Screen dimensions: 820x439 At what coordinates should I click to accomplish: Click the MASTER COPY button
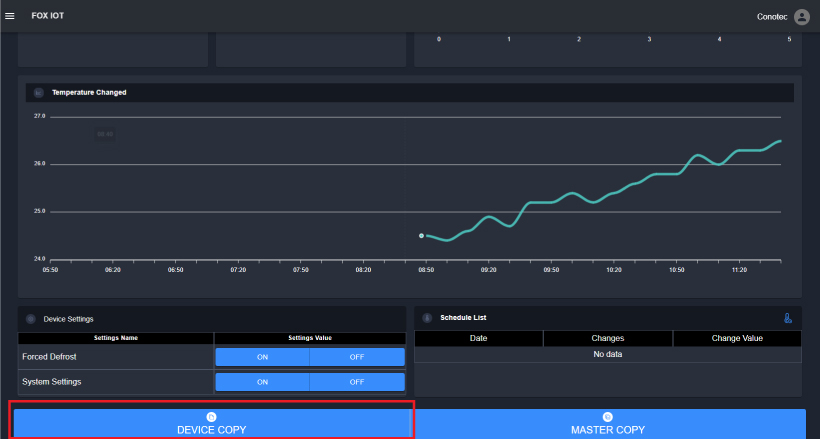[x=608, y=424]
